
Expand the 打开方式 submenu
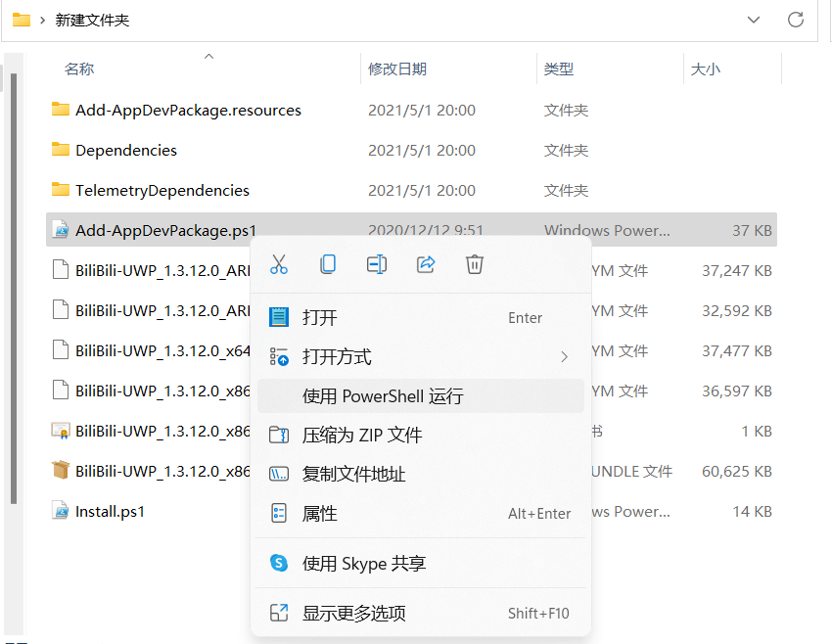click(420, 357)
